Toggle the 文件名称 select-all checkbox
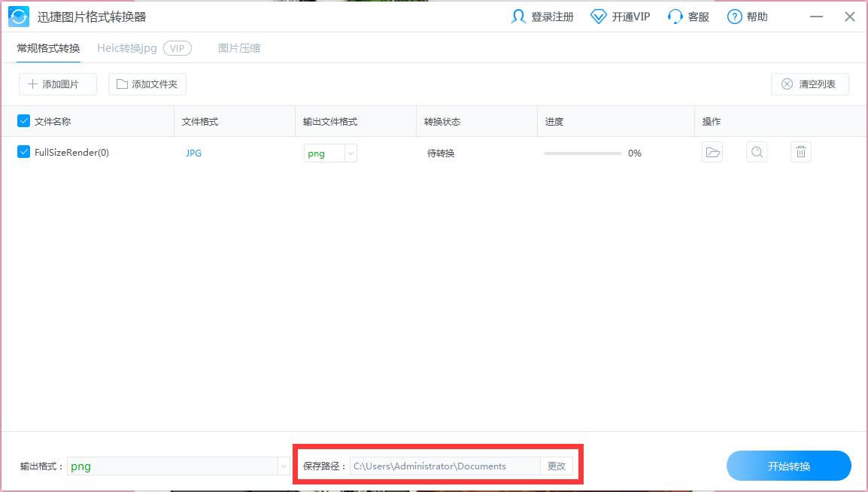Viewport: 868px width, 492px height. (23, 121)
